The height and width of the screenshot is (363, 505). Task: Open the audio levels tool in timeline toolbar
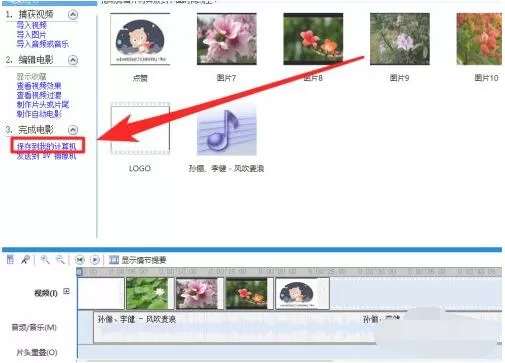(x=10, y=259)
